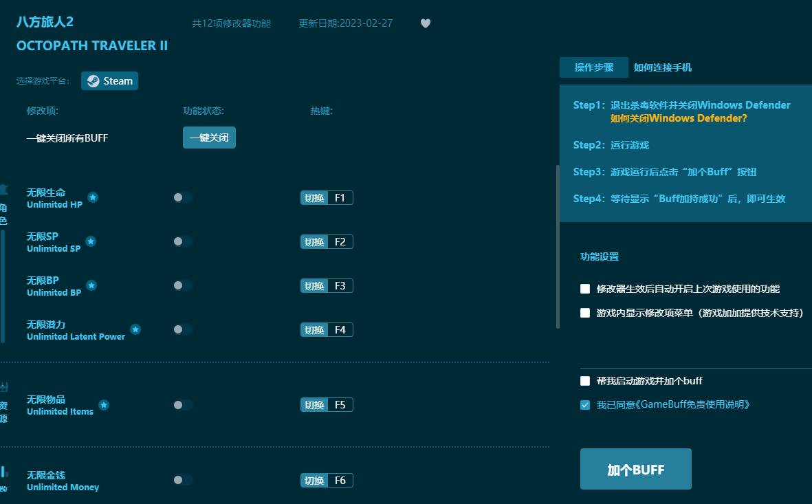Click the cheat list vertical scrollbar
The height and width of the screenshot is (504, 812).
(558, 247)
